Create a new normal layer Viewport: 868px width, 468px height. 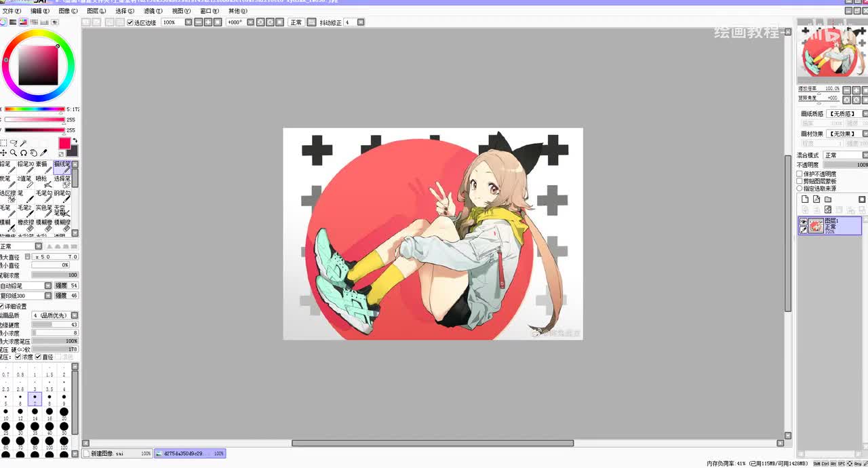[805, 199]
